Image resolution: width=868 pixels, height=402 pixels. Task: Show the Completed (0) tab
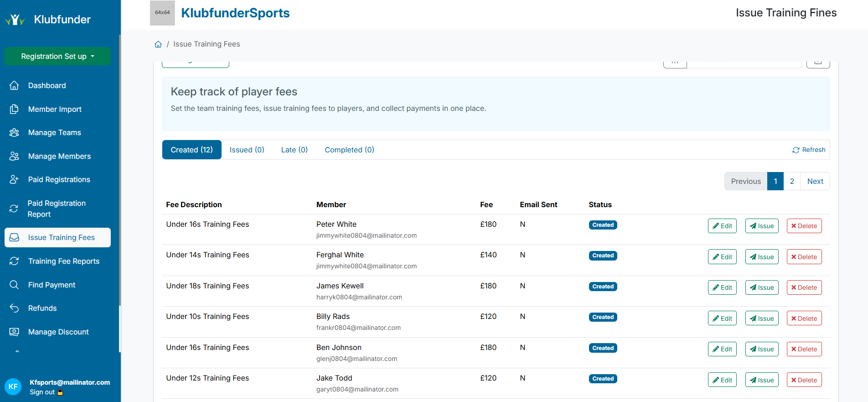pos(349,150)
